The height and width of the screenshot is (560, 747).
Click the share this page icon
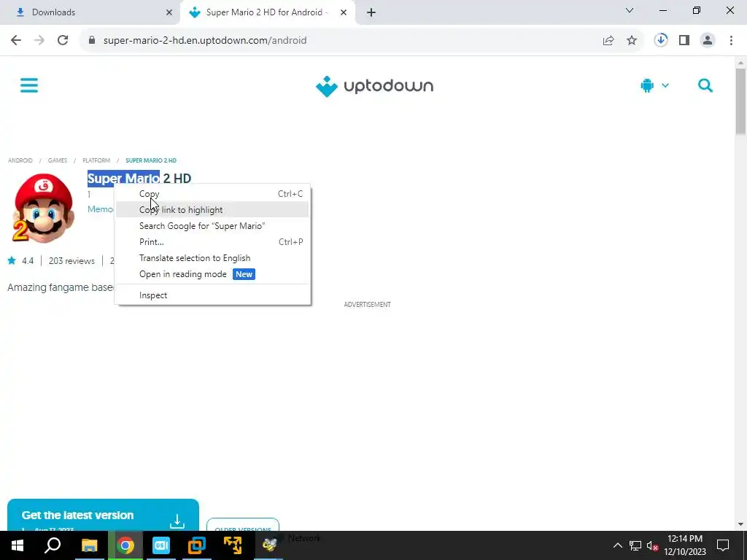click(x=608, y=41)
